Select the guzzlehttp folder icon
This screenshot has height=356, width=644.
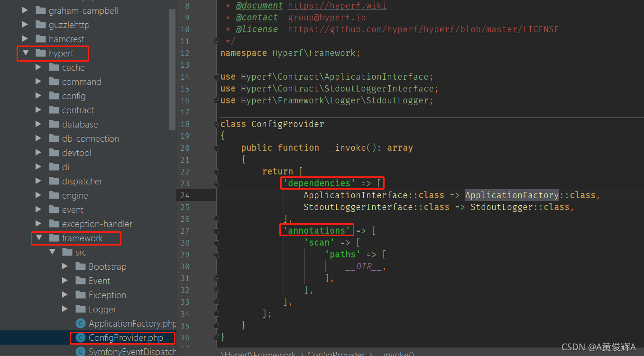tap(40, 25)
